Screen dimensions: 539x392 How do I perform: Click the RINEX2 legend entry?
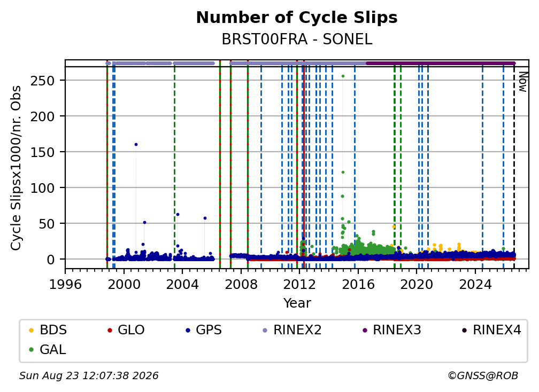292,330
